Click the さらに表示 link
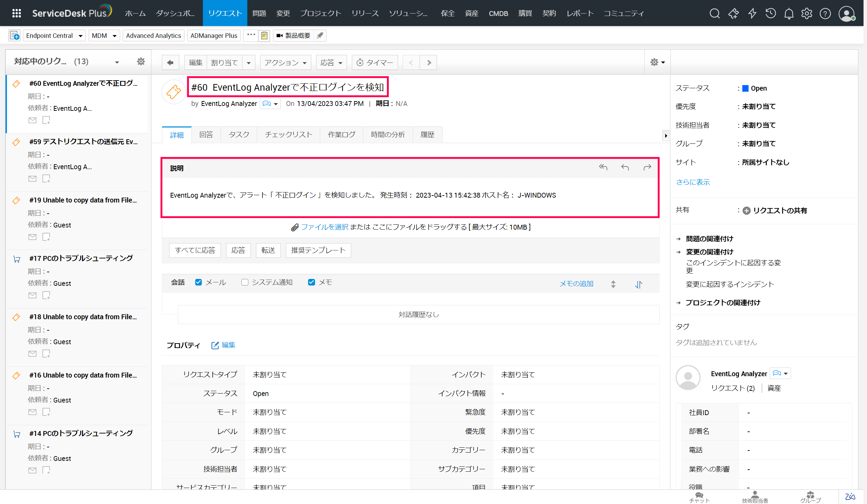Image resolution: width=867 pixels, height=504 pixels. pyautogui.click(x=693, y=182)
